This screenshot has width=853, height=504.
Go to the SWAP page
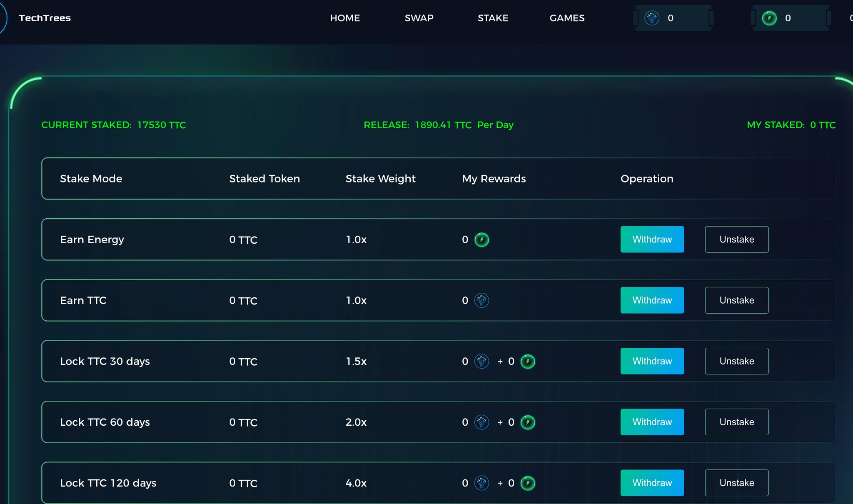point(419,18)
